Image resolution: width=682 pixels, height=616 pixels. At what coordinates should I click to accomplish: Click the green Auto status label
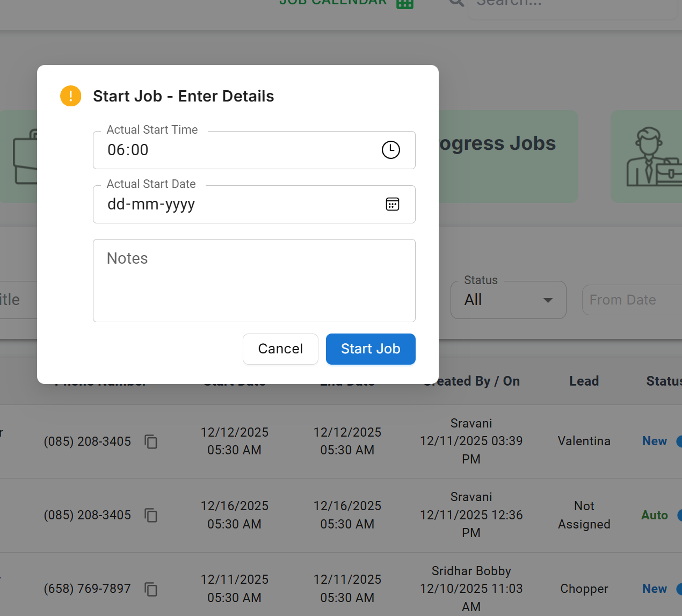[655, 515]
